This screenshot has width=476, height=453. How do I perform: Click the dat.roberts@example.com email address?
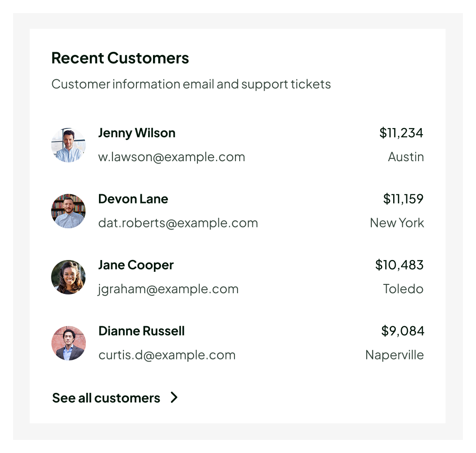[x=178, y=223]
